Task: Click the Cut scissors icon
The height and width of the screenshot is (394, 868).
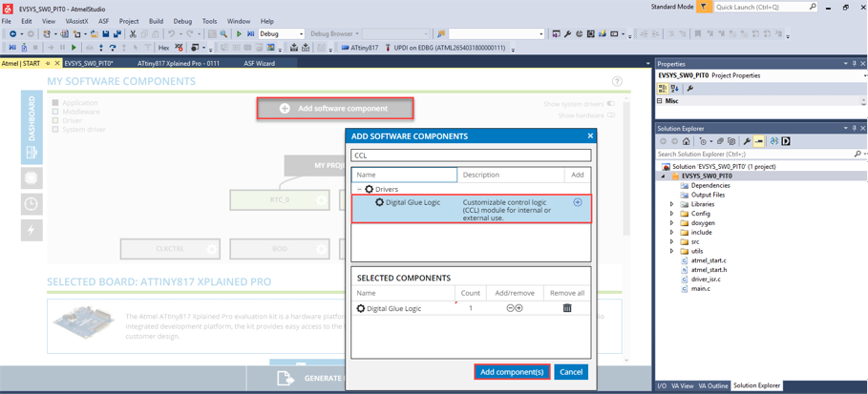Action: 133,33
